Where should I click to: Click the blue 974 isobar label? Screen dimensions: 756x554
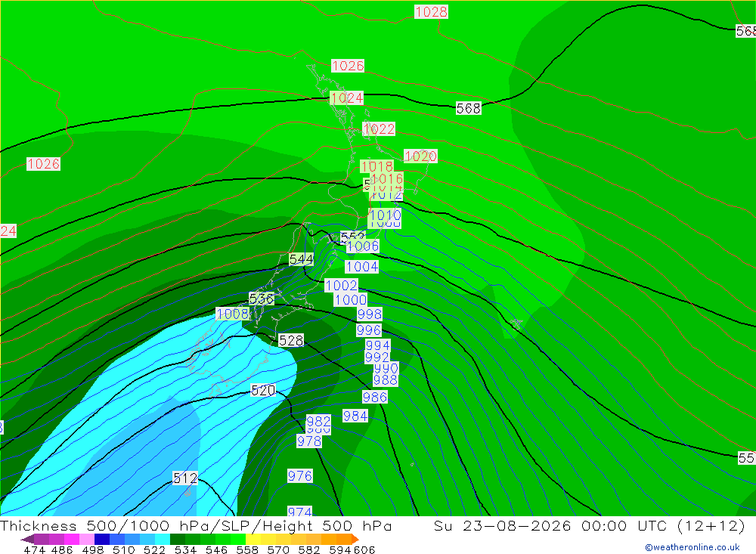(300, 511)
